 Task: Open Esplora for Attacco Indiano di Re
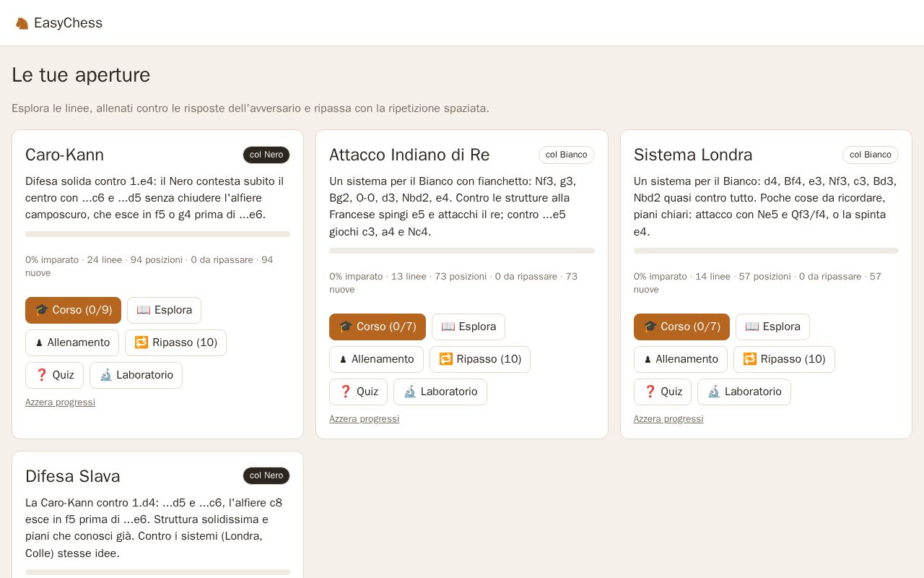point(468,327)
